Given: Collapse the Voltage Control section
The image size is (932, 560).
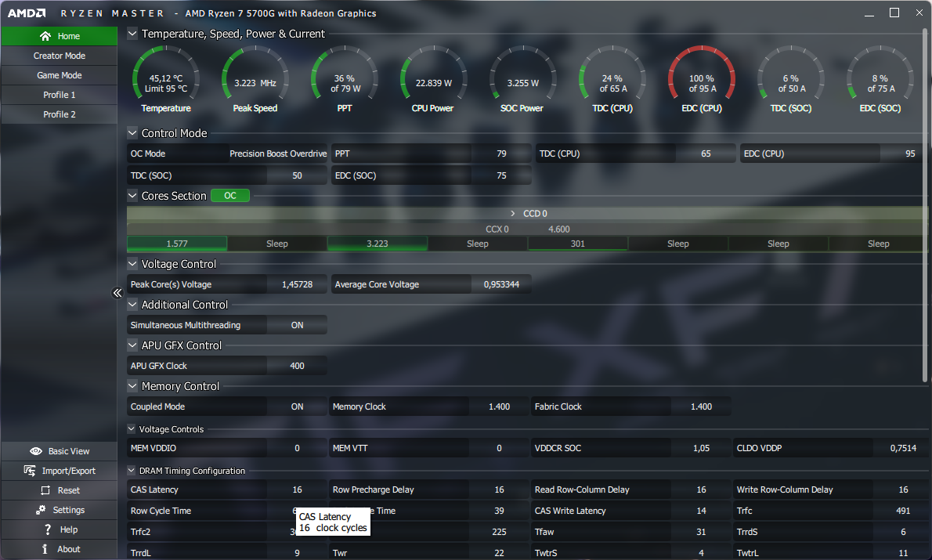Looking at the screenshot, I should tap(132, 263).
